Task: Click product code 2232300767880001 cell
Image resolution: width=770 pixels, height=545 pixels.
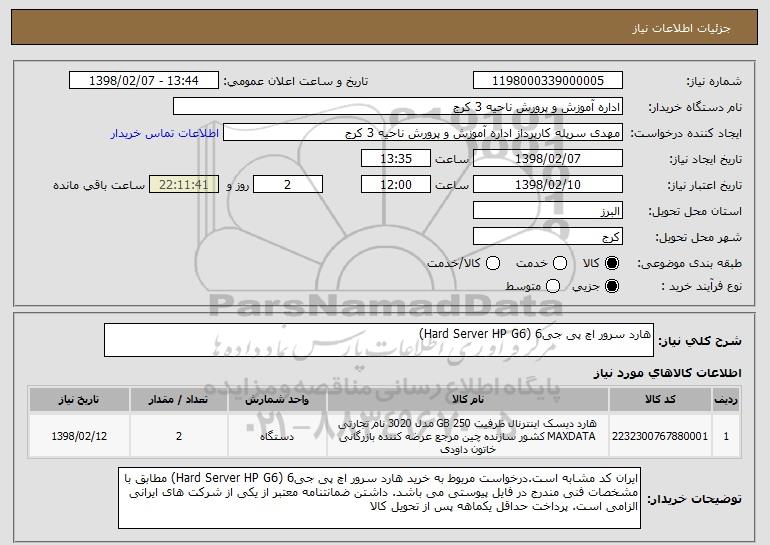Action: (660, 436)
